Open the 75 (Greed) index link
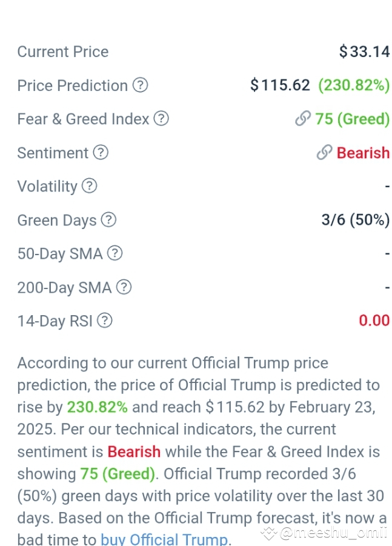This screenshot has width=392, height=546. (x=352, y=119)
